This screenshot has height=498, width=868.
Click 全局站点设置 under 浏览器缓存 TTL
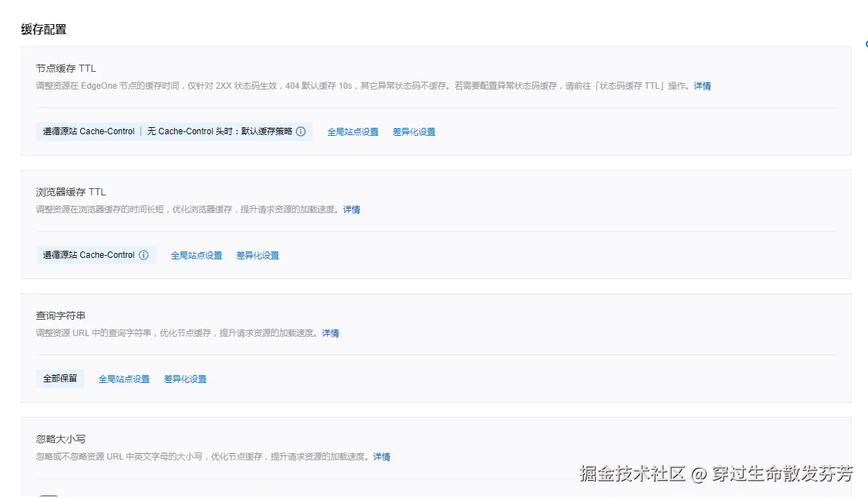[197, 255]
